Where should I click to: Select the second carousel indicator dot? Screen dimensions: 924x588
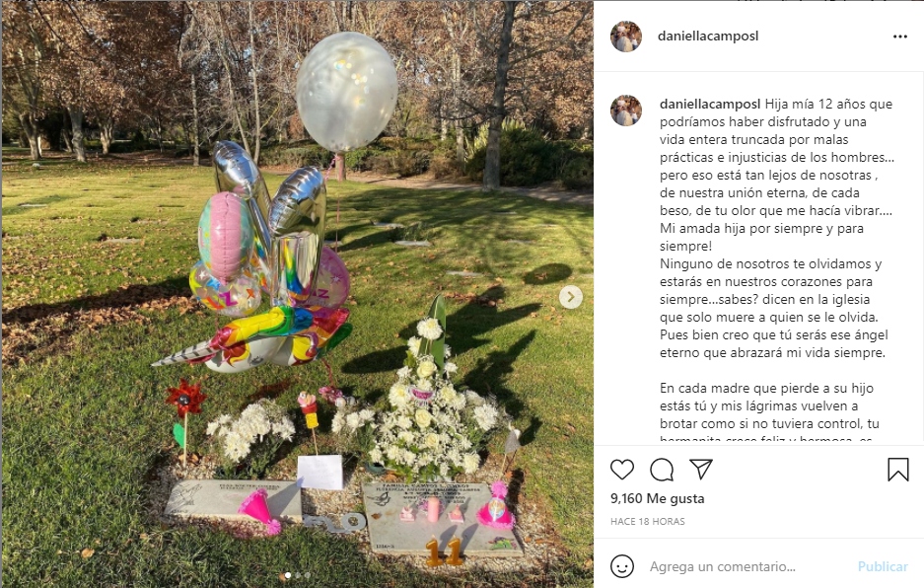[298, 575]
